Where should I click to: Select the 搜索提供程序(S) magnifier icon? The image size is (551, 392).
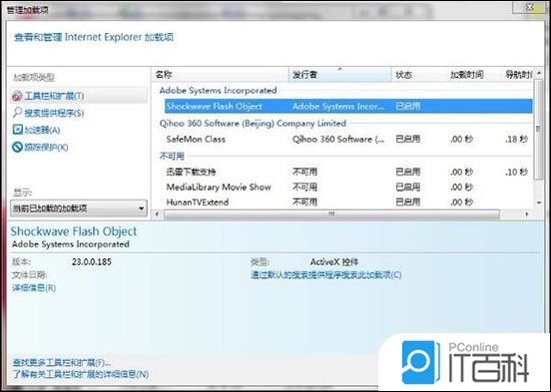[17, 113]
